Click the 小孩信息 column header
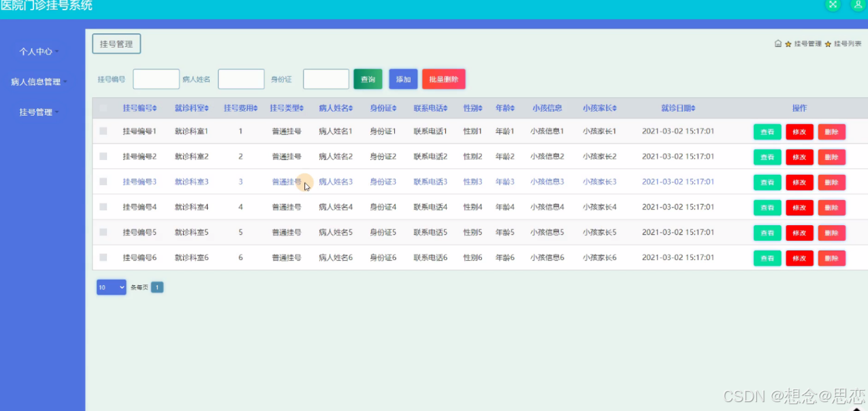This screenshot has height=411, width=868. click(x=547, y=108)
